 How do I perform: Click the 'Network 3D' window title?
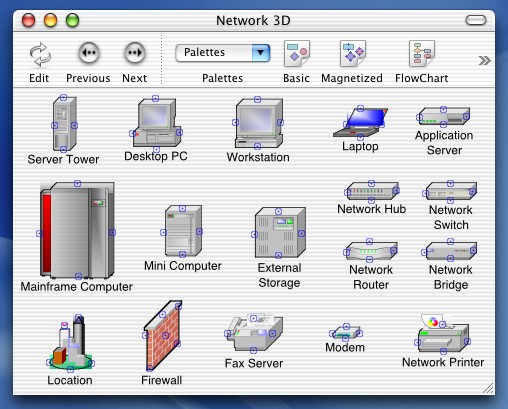coord(253,21)
